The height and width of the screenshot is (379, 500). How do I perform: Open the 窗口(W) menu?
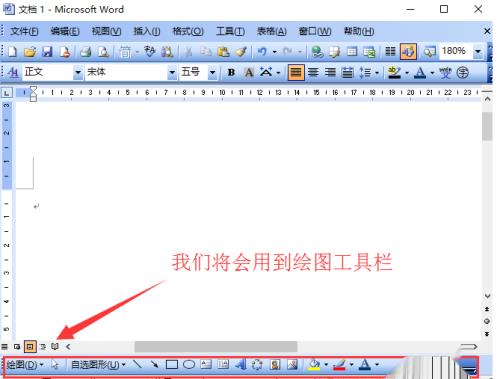point(315,31)
